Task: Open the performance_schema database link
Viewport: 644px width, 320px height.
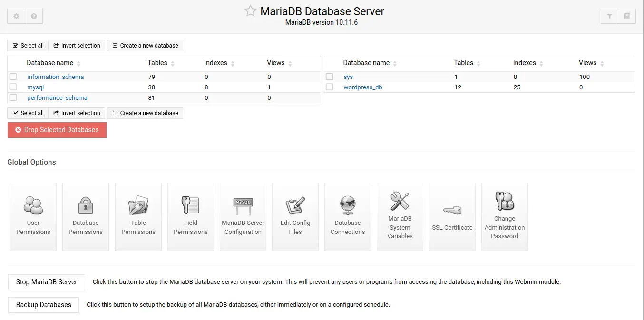Action: [x=57, y=97]
